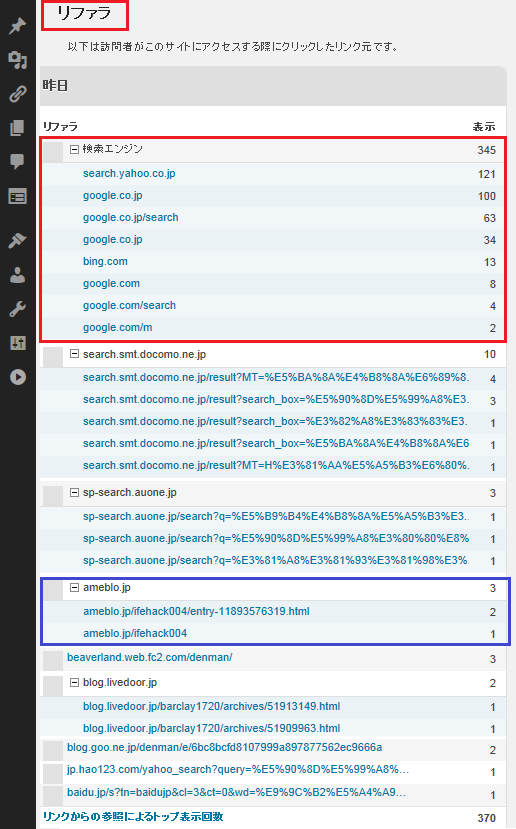
Task: Open the Pages icon in sidebar
Action: coord(17,128)
